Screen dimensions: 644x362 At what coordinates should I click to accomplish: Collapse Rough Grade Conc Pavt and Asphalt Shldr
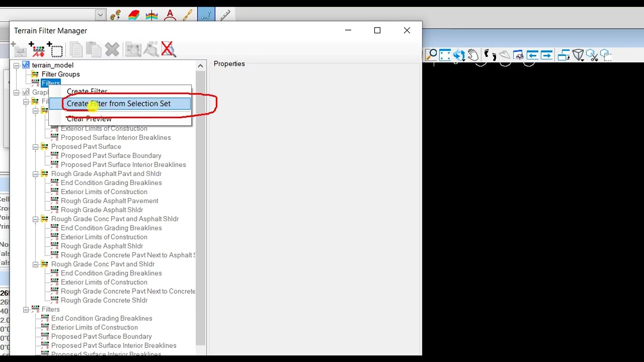coord(36,219)
